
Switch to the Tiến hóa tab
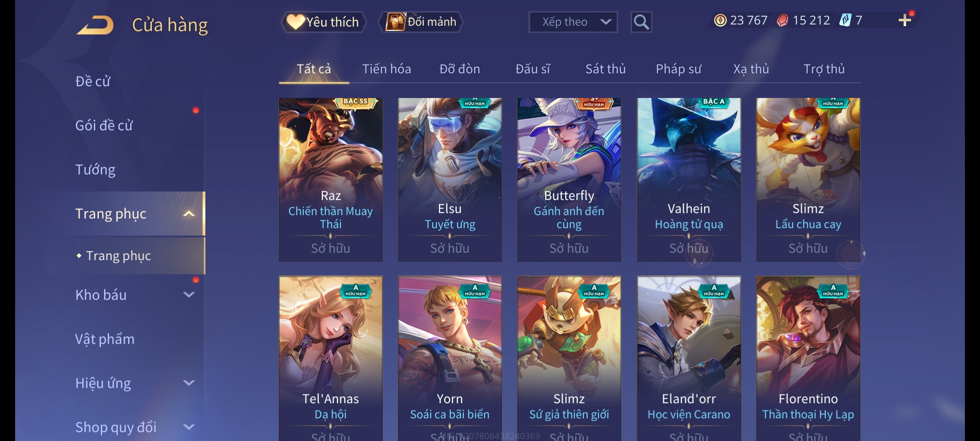pos(386,69)
